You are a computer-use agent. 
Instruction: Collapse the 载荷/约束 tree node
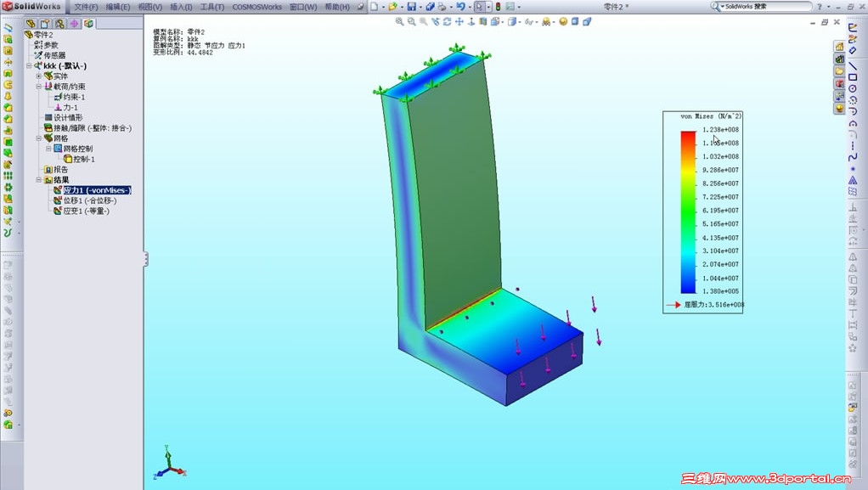(x=39, y=87)
